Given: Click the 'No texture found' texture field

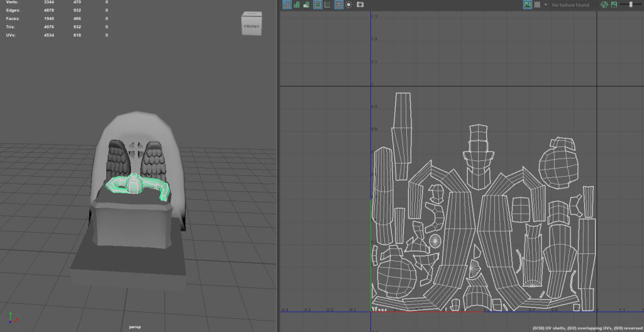Looking at the screenshot, I should tap(570, 5).
